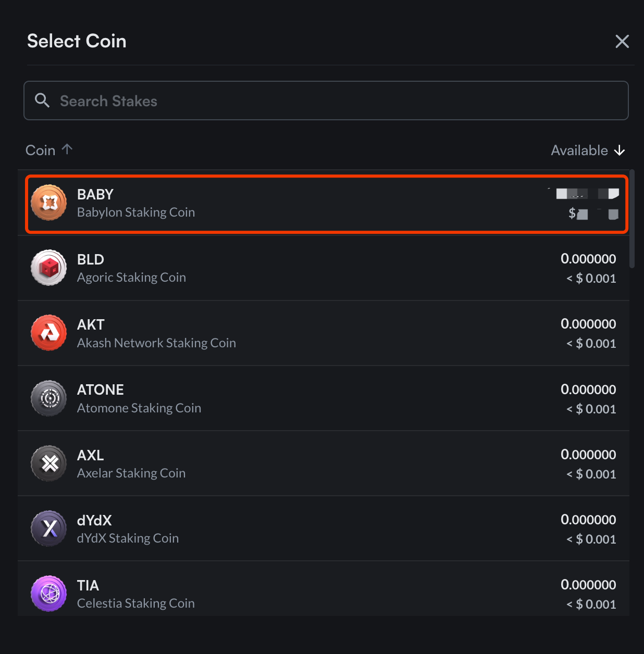Click the TIA Celestia coin icon
Viewport: 644px width, 654px height.
point(48,593)
